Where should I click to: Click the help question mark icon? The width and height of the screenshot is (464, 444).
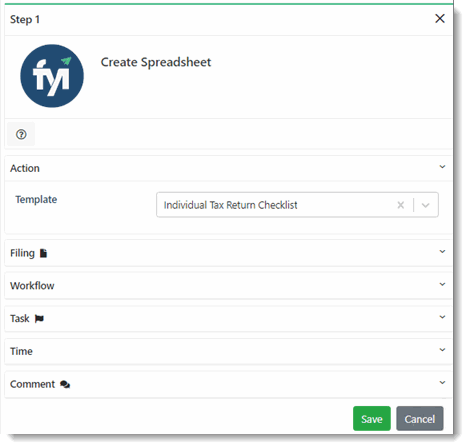(21, 134)
